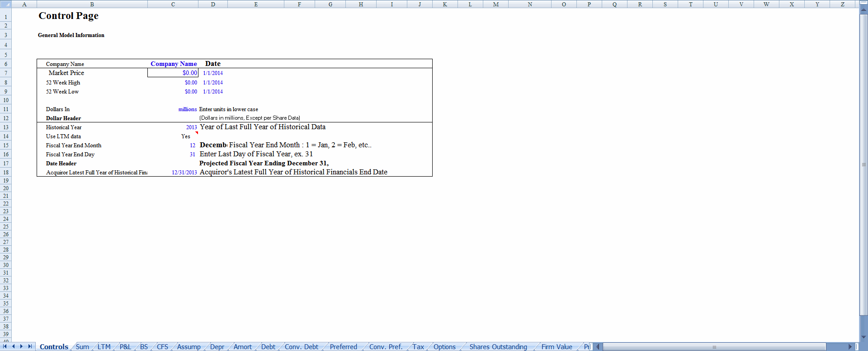This screenshot has width=868, height=351.
Task: Open the Controls sheet tab
Action: coord(54,347)
